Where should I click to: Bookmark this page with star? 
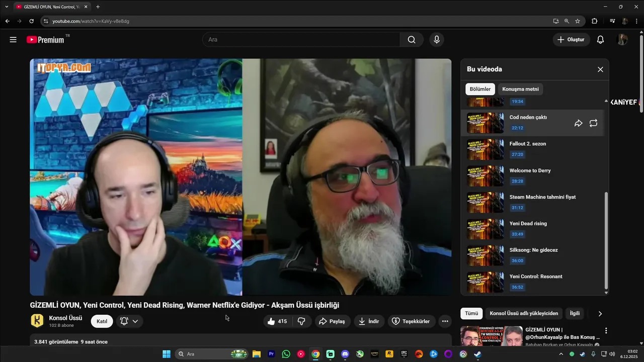point(578,21)
